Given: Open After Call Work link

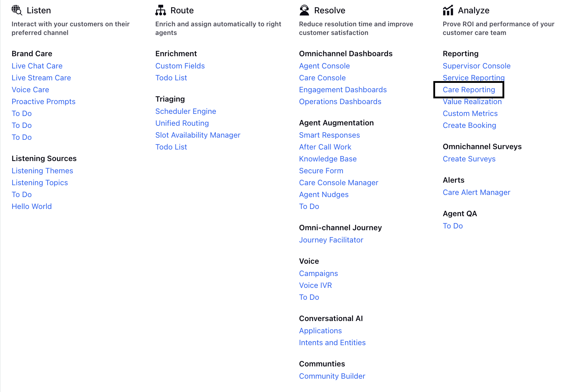Looking at the screenshot, I should (x=325, y=147).
